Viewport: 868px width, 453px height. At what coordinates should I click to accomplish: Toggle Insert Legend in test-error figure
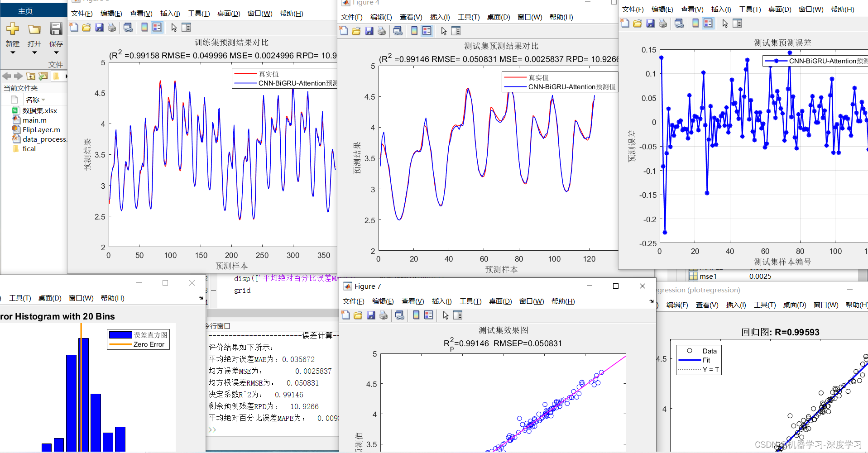[708, 23]
